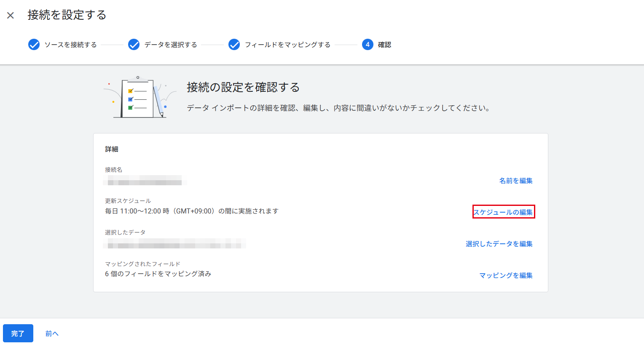Image resolution: width=644 pixels, height=344 pixels.
Task: Open the スケジュールの編集 link
Action: click(503, 212)
